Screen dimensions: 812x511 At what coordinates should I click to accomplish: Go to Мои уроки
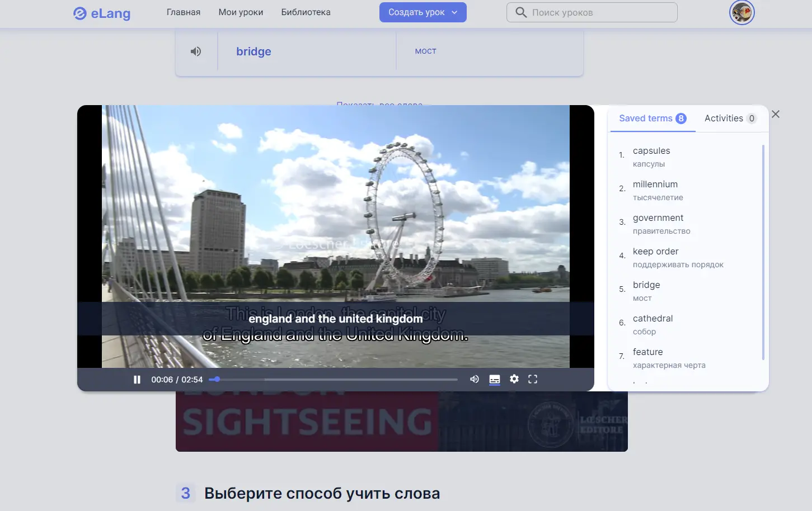click(241, 12)
